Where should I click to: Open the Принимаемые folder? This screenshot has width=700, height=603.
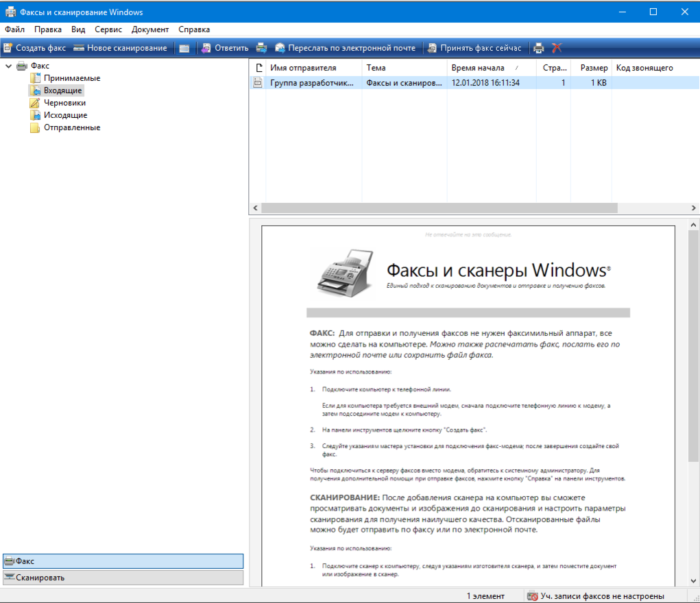click(72, 78)
